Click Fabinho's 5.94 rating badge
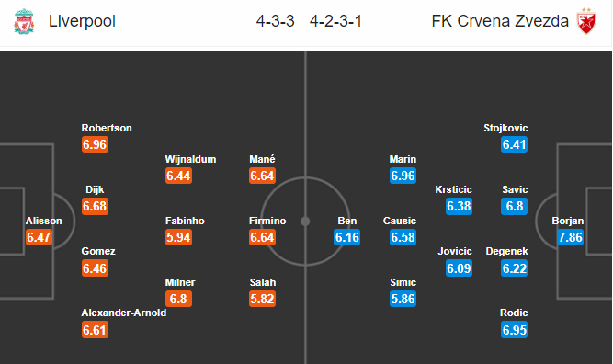This screenshot has width=613, height=364. 178,237
